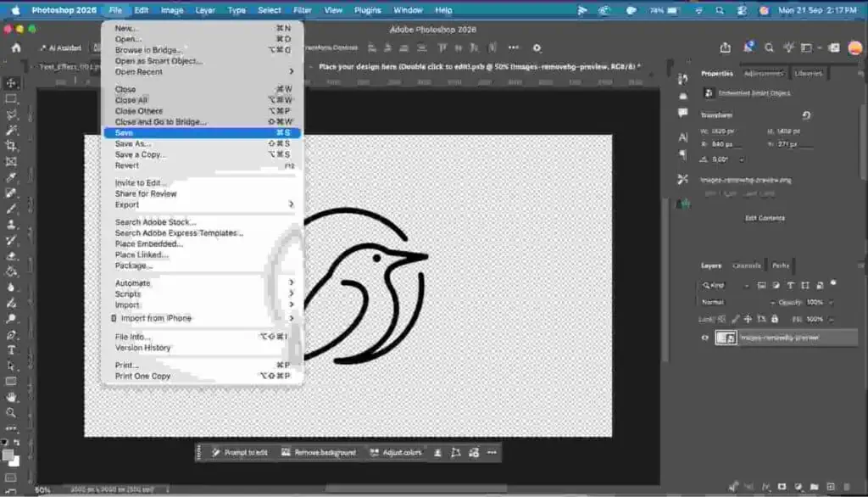Select the Crop tool

point(11,146)
